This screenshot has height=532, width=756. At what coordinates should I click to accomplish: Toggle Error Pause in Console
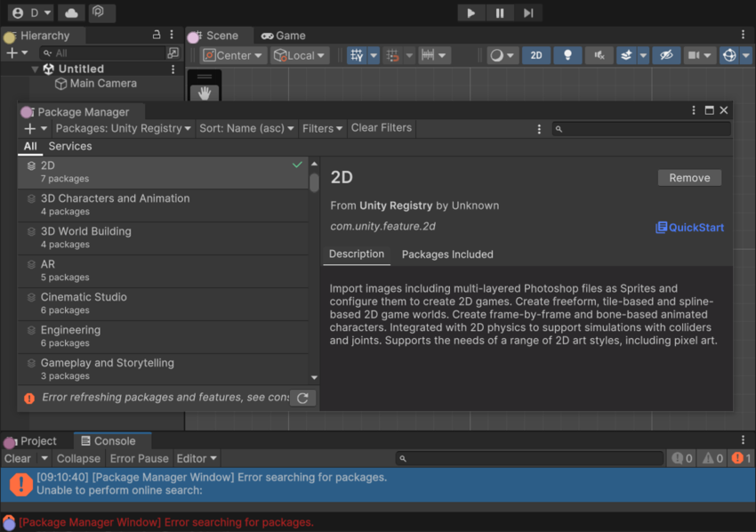[139, 458]
